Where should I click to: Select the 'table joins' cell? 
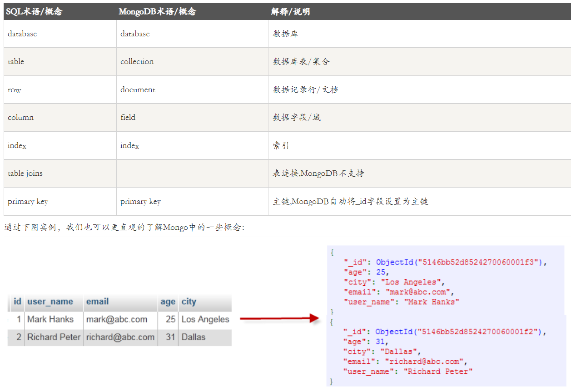[60, 173]
